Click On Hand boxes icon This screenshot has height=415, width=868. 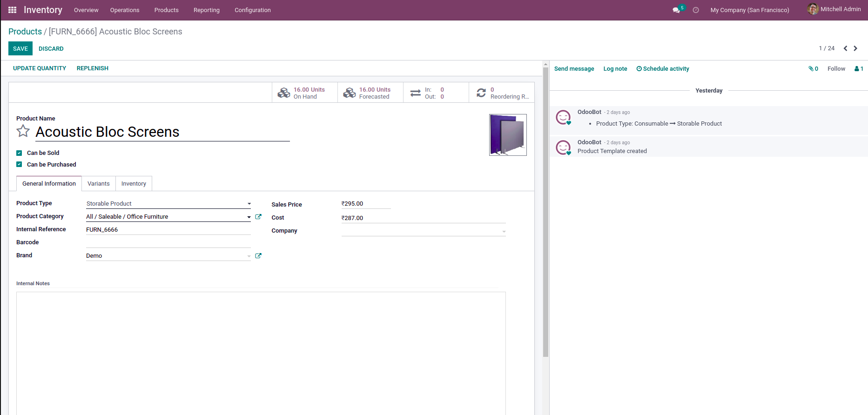(x=283, y=93)
